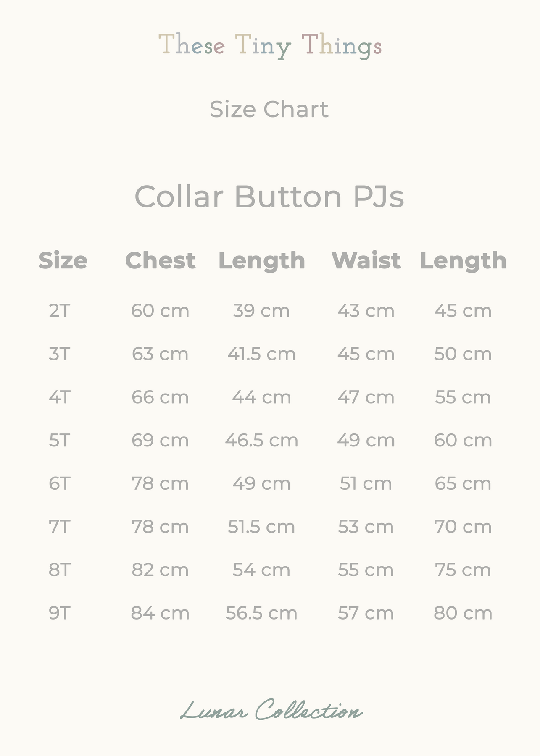Click the Waist column header
The width and height of the screenshot is (540, 756).
coord(366,260)
